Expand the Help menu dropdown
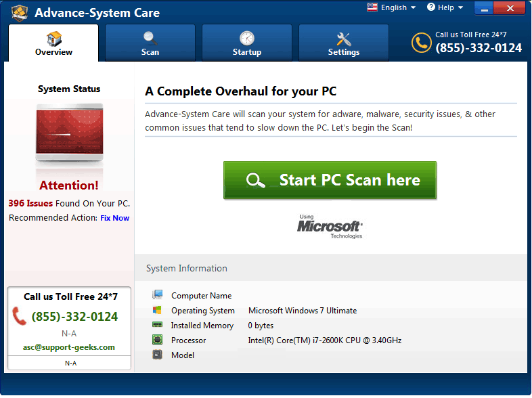The image size is (532, 398). point(445,8)
